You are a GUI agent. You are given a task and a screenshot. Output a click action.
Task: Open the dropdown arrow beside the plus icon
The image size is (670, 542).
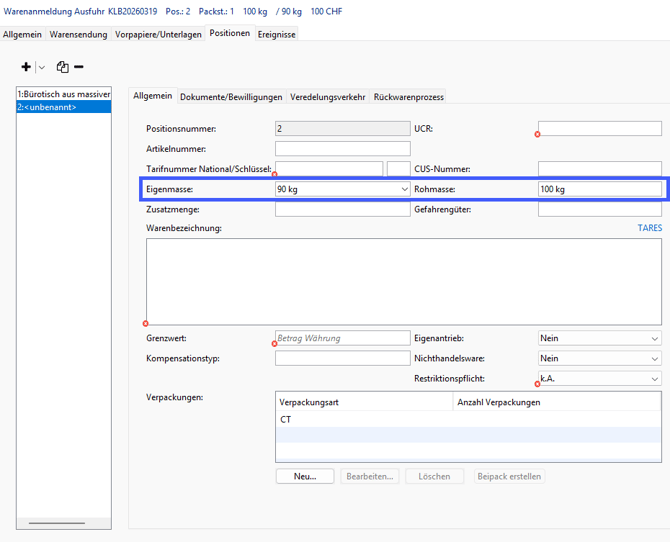click(41, 67)
